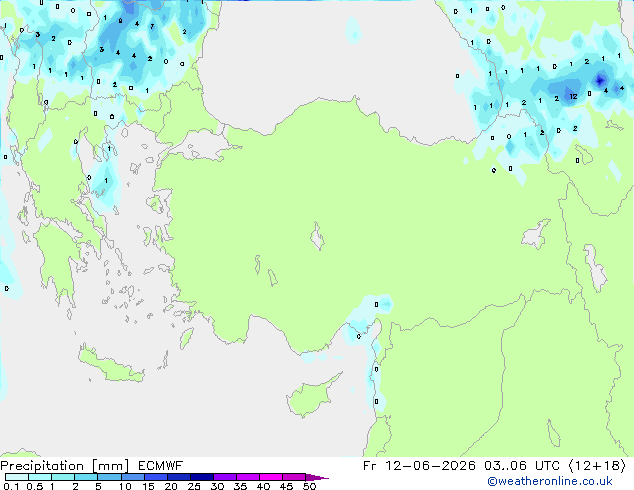This screenshot has height=490, width=634.
Task: Click the '[mm]' unit label
Action: pos(110,466)
